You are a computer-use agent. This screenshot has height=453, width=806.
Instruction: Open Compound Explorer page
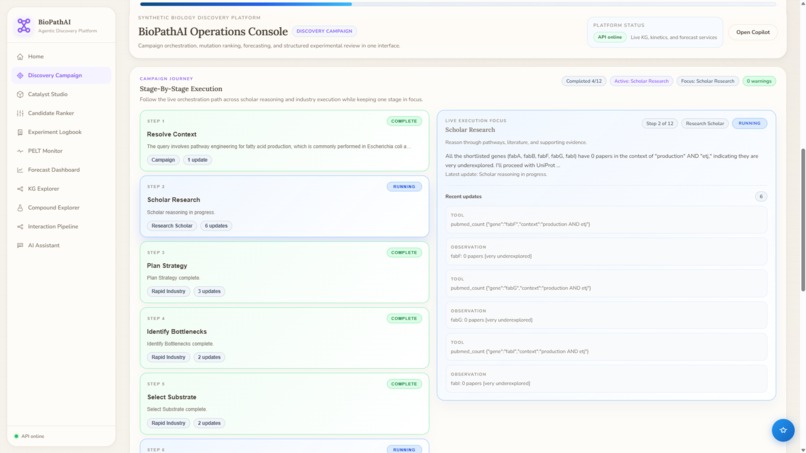(61, 208)
